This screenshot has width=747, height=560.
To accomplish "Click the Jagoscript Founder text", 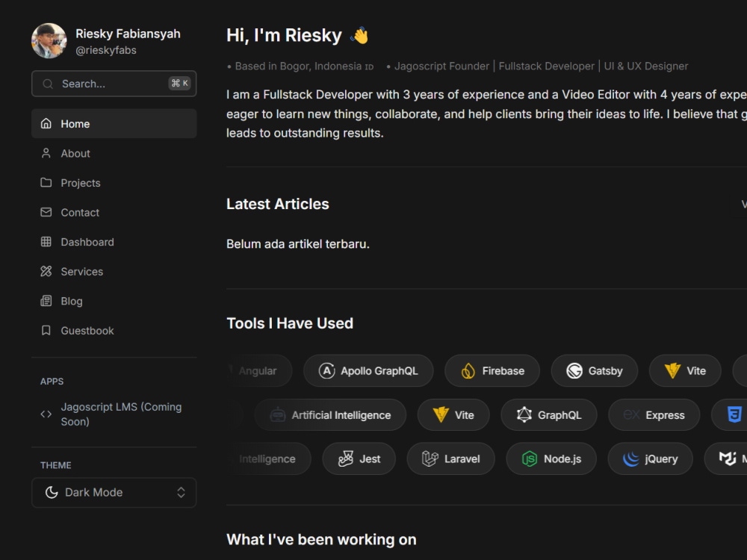I will [441, 66].
